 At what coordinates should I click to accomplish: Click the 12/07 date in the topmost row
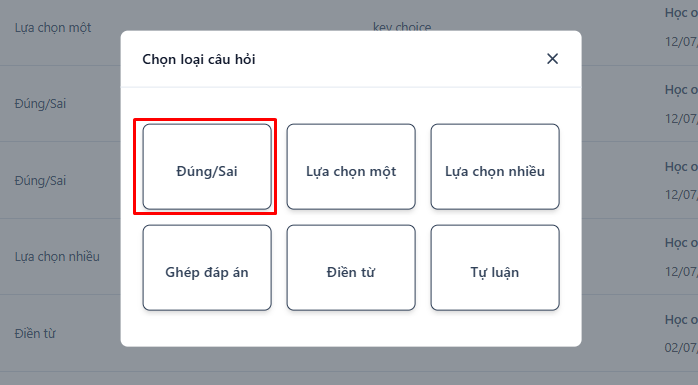[681, 42]
